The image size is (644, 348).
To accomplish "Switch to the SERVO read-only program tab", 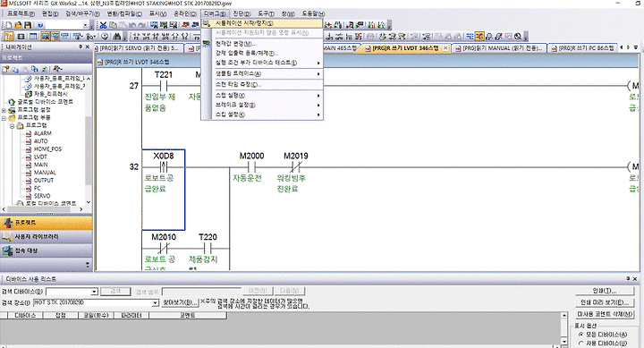I will tap(139, 48).
